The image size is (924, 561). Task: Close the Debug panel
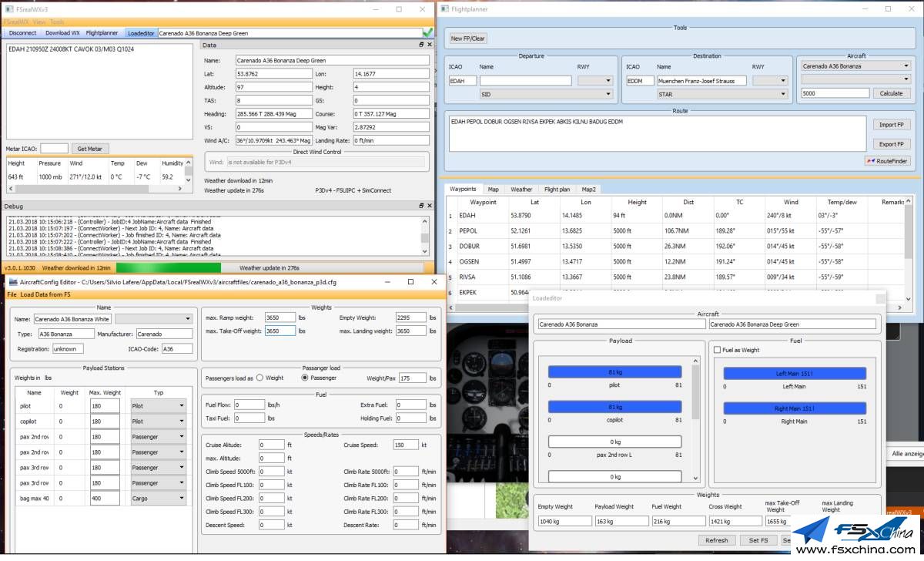(x=429, y=207)
